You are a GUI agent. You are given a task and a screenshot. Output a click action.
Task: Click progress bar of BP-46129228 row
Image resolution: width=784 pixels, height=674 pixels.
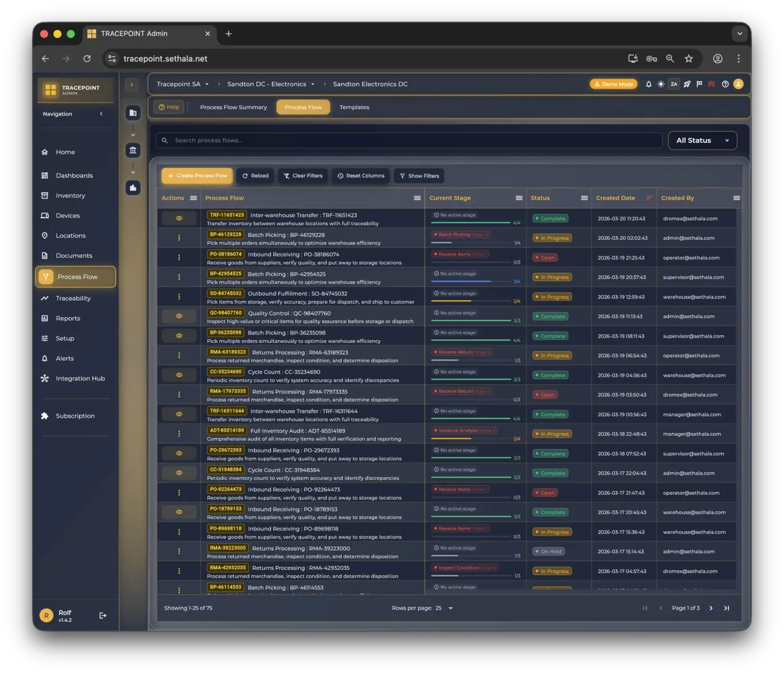pos(470,243)
